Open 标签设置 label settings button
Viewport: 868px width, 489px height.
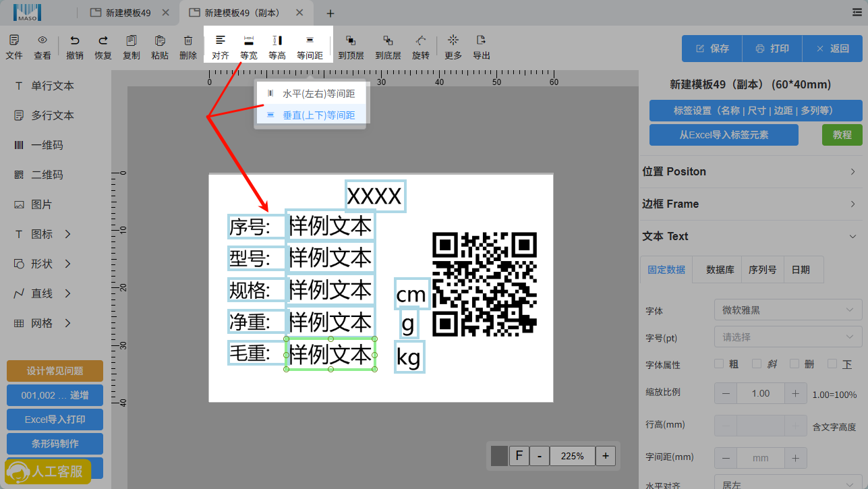point(756,111)
